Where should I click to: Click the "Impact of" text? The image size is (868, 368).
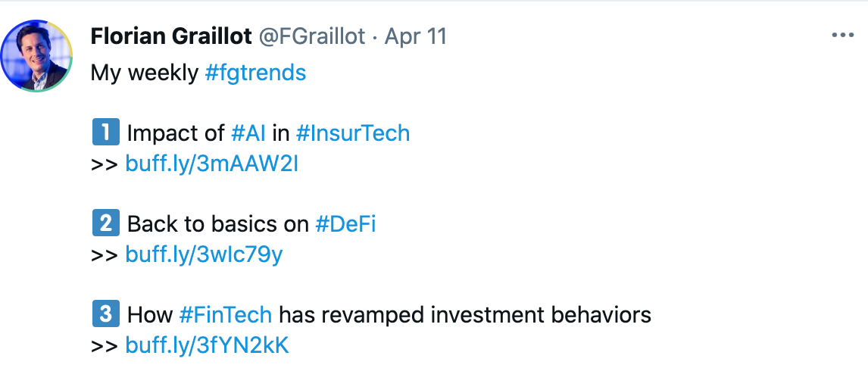pyautogui.click(x=176, y=133)
